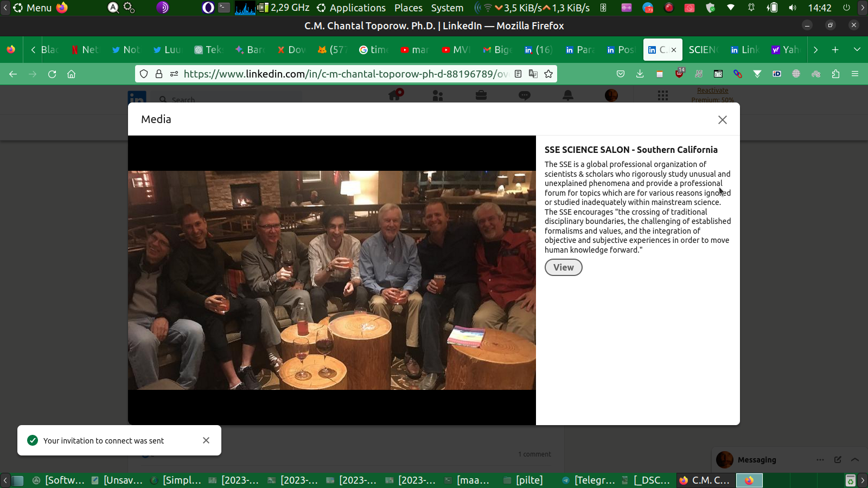Open the Firefox downloads panel
Viewport: 868px width, 488px height.
click(x=640, y=74)
